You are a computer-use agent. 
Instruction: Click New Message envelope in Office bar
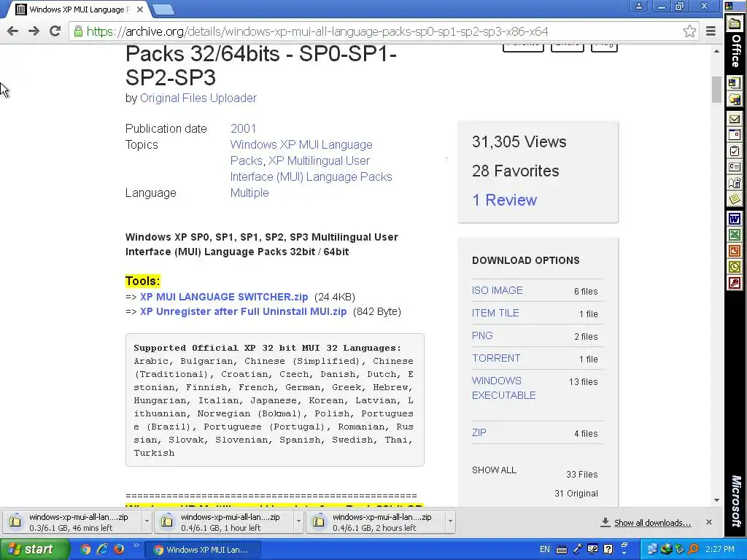coord(735,119)
